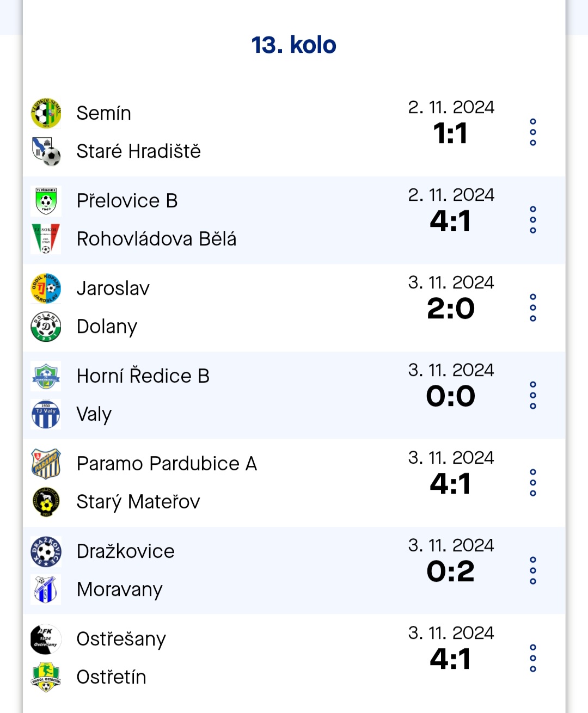
Task: Tap the TJ Valy striped badge
Action: click(x=46, y=414)
